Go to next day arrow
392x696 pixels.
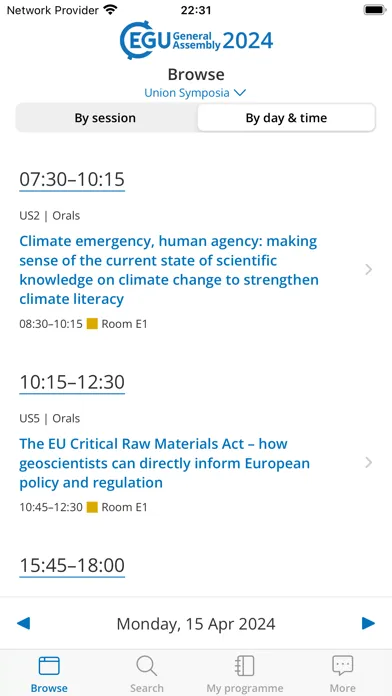point(368,624)
